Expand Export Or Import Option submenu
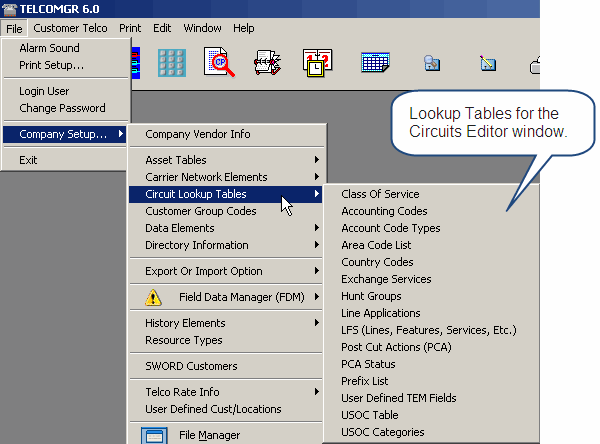This screenshot has height=444, width=600. 226,271
